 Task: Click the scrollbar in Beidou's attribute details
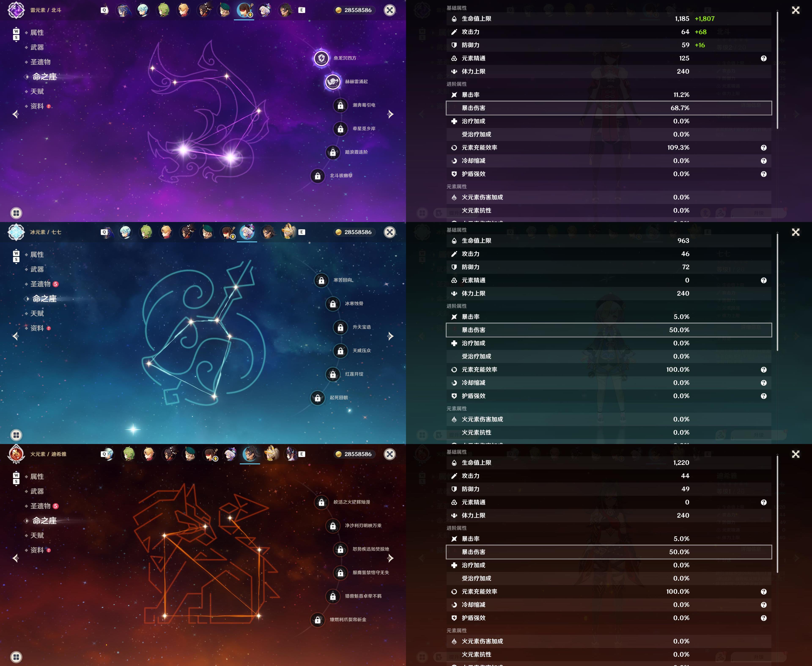pos(778,71)
